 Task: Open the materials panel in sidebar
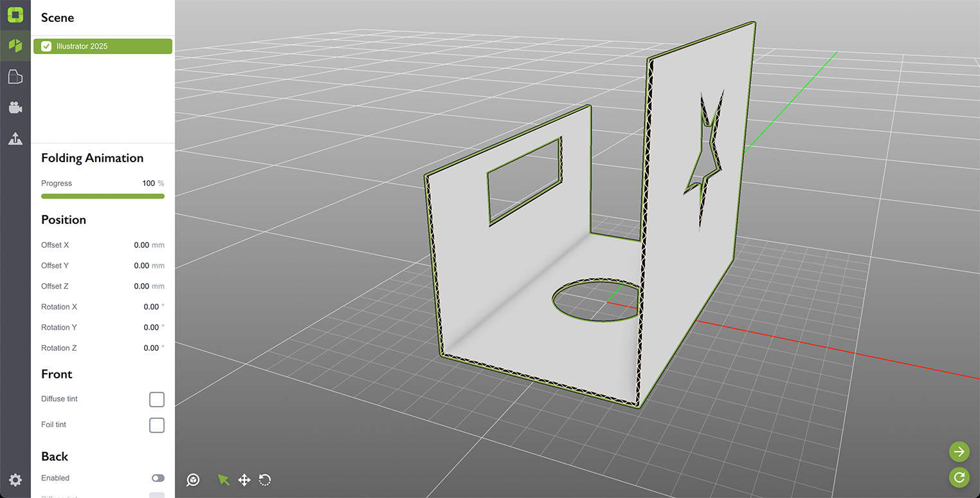(x=15, y=77)
